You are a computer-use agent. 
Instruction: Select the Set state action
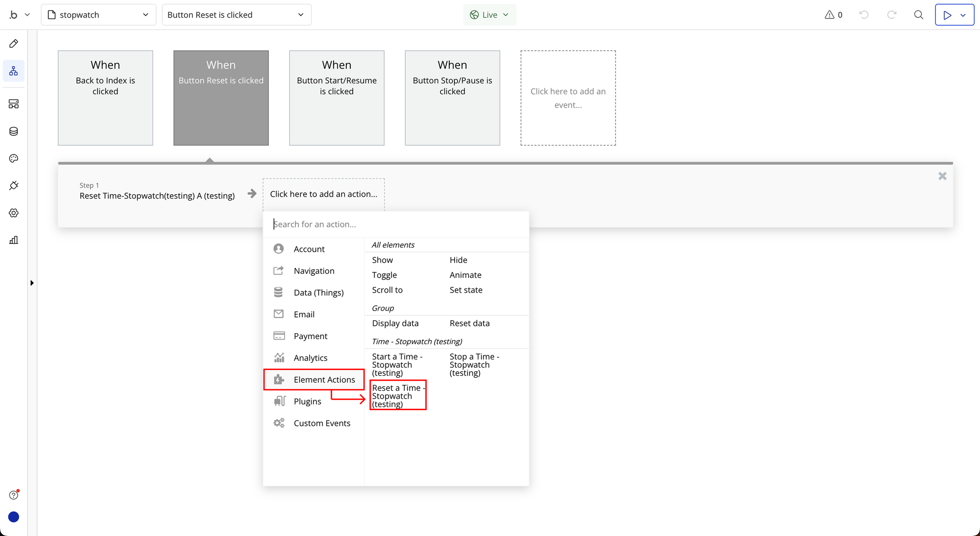click(x=466, y=290)
